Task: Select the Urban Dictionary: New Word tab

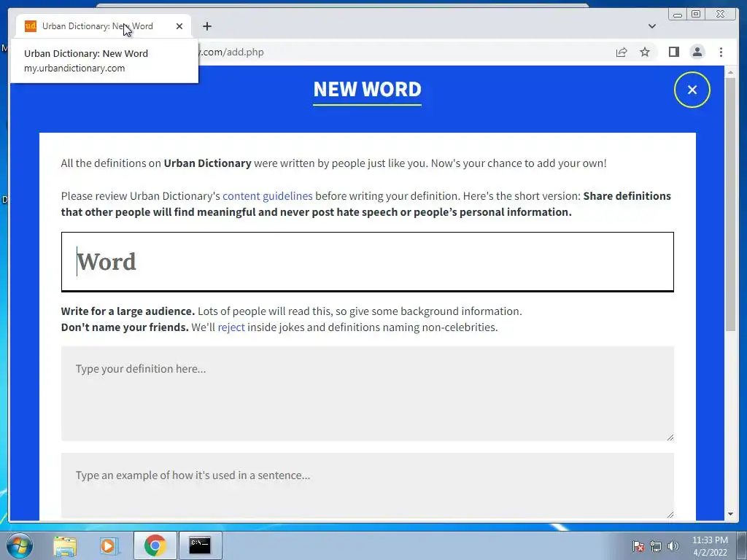Action: pyautogui.click(x=104, y=26)
